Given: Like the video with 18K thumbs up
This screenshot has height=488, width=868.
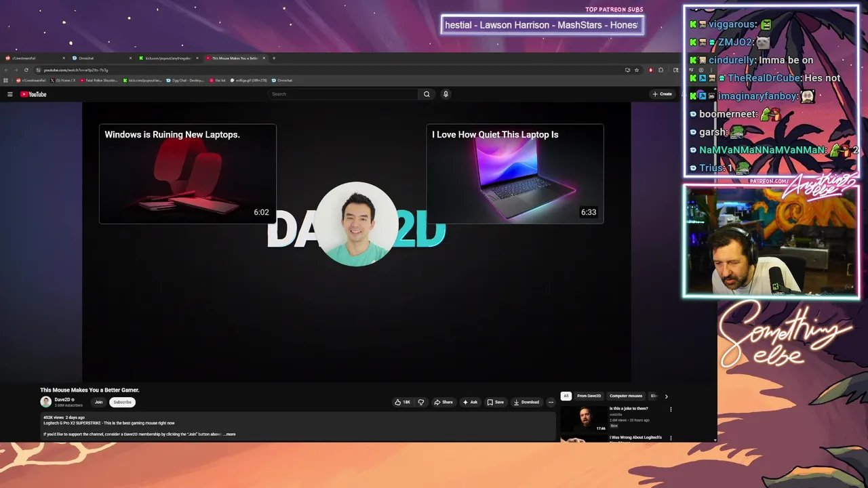Looking at the screenshot, I should point(402,402).
